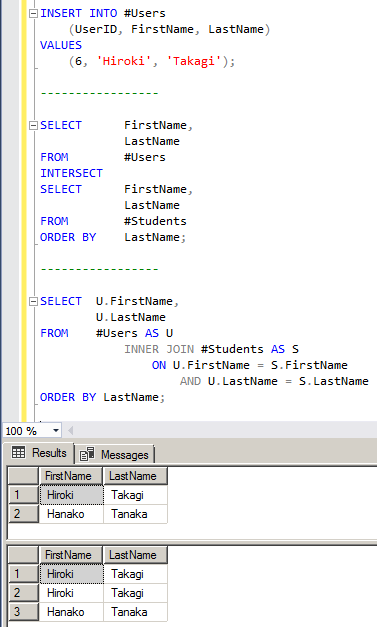Click Tanaka in row 3 of second grid

click(135, 612)
